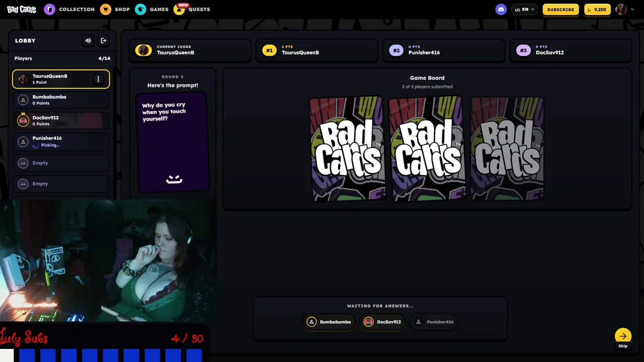This screenshot has width=644, height=362.
Task: Click the yellow Skip arrow button
Action: point(623,336)
